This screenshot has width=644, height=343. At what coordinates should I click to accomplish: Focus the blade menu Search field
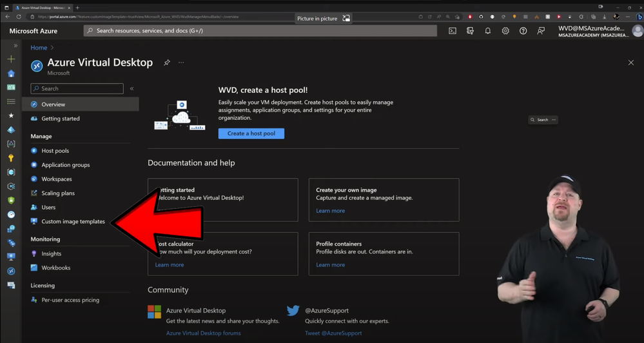click(77, 89)
